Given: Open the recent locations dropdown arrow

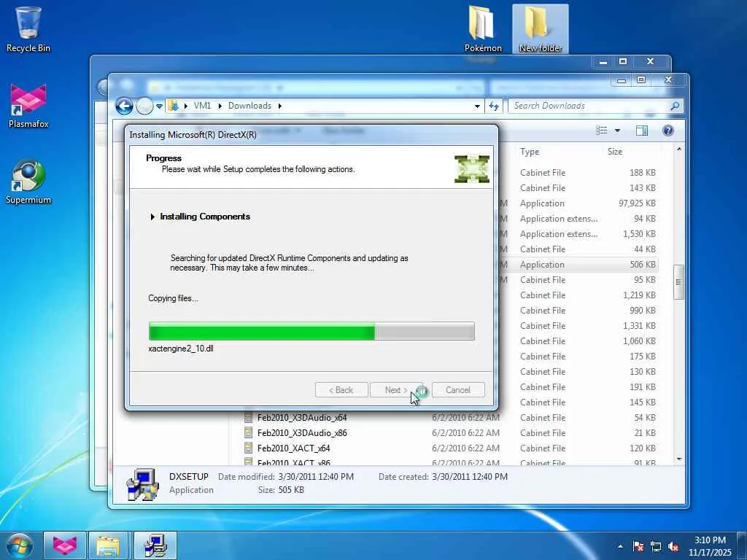Looking at the screenshot, I should pos(159,106).
